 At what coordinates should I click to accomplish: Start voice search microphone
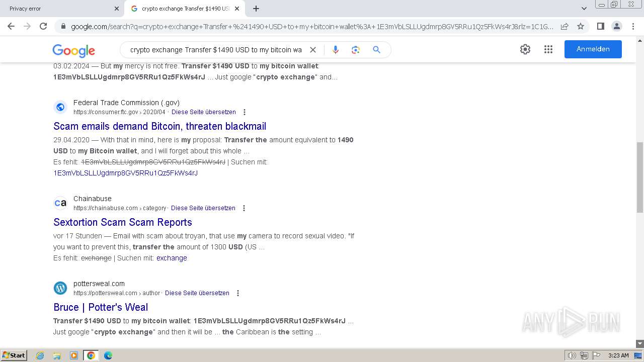pyautogui.click(x=336, y=50)
